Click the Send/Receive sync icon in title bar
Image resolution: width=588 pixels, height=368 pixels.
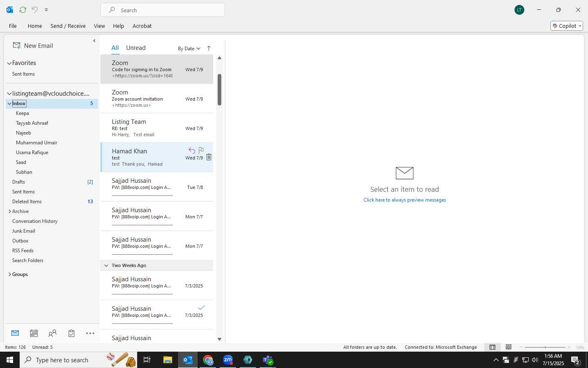23,10
